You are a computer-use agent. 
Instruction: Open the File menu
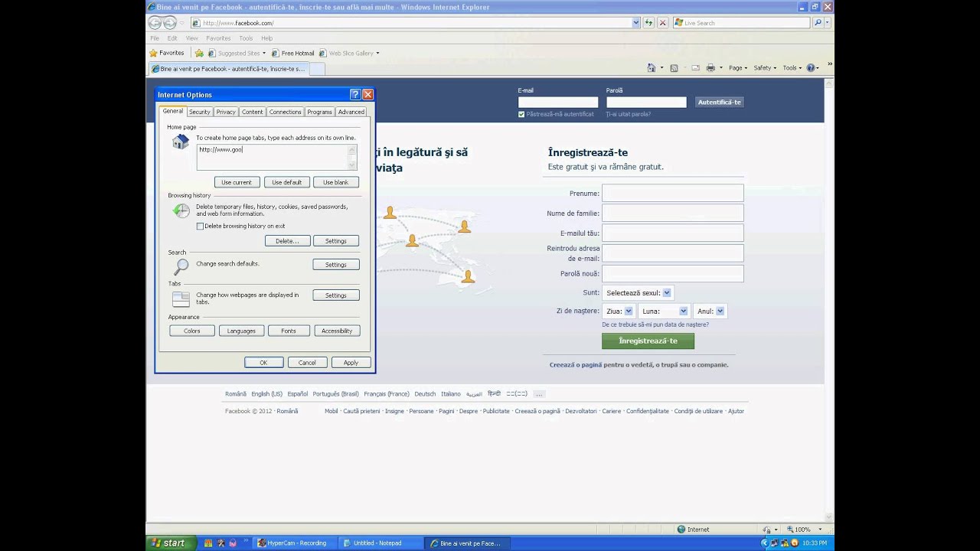tap(155, 38)
